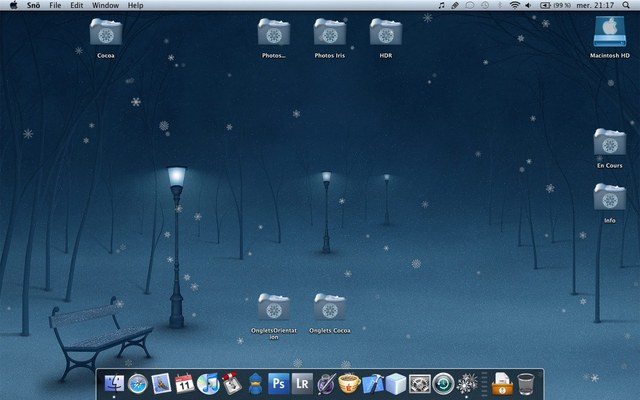Open the rubber stamp app in Dock

(231, 384)
